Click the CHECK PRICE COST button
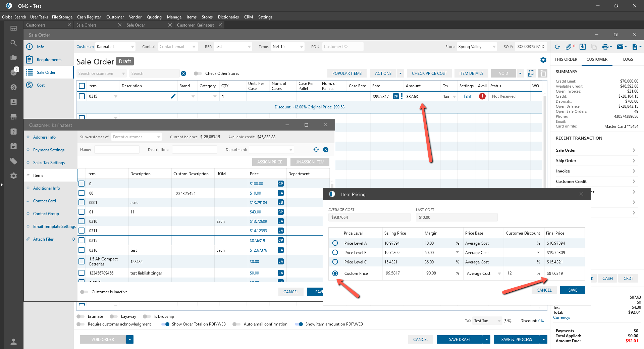The width and height of the screenshot is (644, 349). pos(429,73)
